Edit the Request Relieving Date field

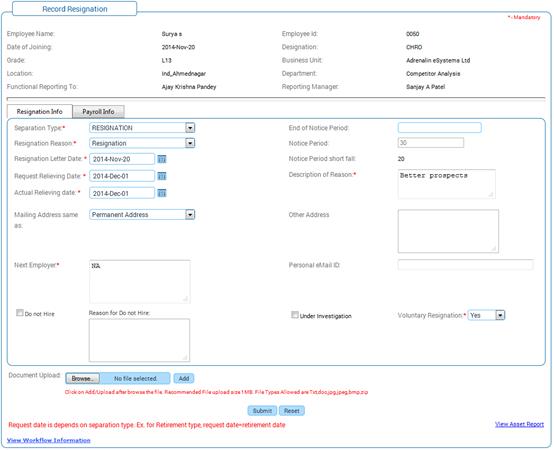click(122, 176)
